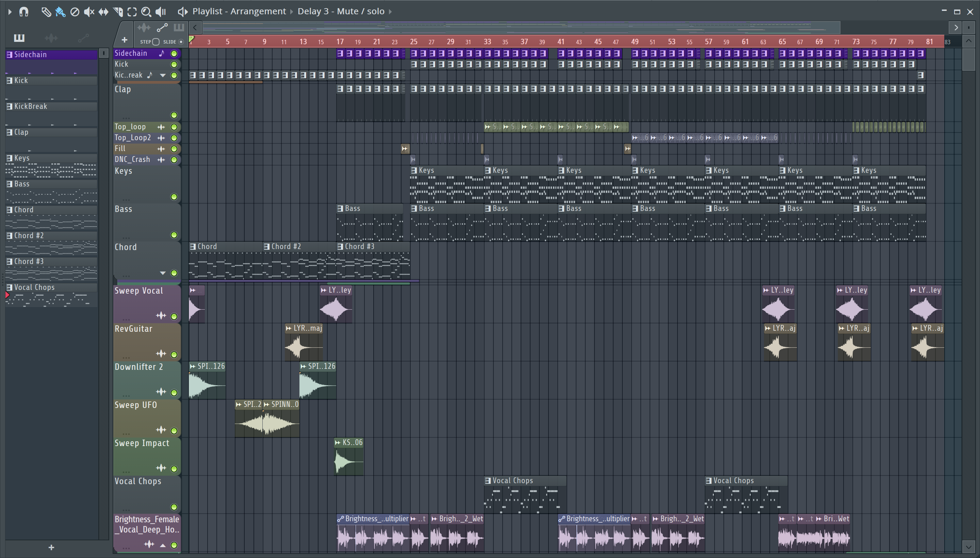The height and width of the screenshot is (558, 980).
Task: Expand arrow after Delay 3 - Mute / solo
Action: pos(390,12)
